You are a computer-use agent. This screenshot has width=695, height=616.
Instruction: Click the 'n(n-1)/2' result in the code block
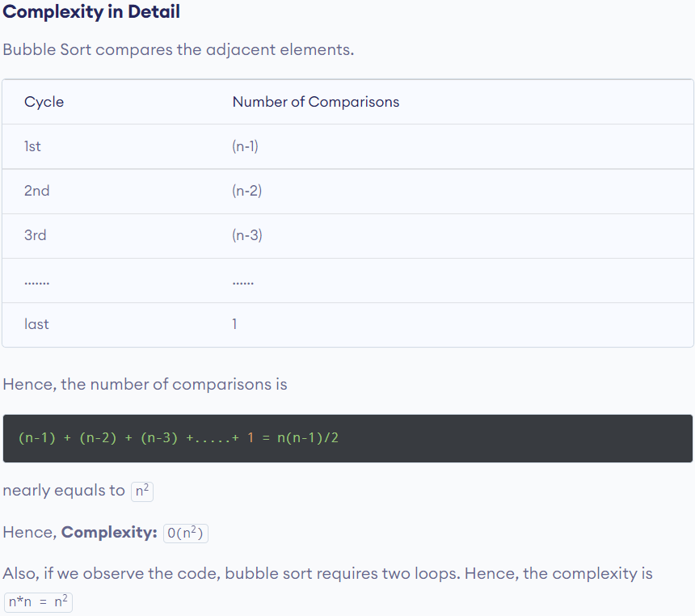point(308,438)
